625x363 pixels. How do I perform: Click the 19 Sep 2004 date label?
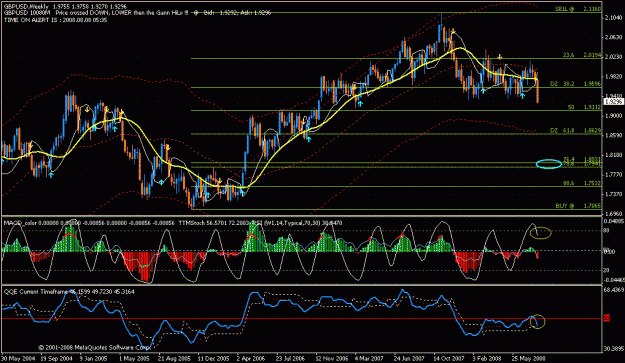[57, 358]
